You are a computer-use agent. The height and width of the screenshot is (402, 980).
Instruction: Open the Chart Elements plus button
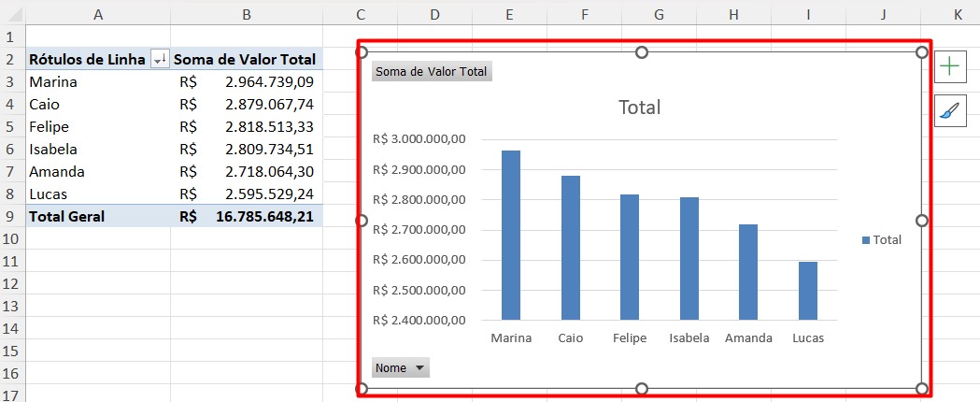950,66
